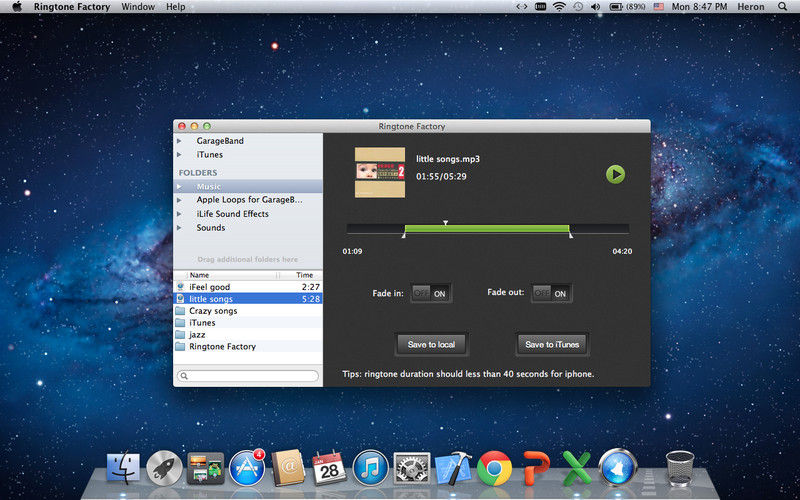The height and width of the screenshot is (500, 800).
Task: Click the Wi-Fi status icon
Action: click(x=560, y=7)
